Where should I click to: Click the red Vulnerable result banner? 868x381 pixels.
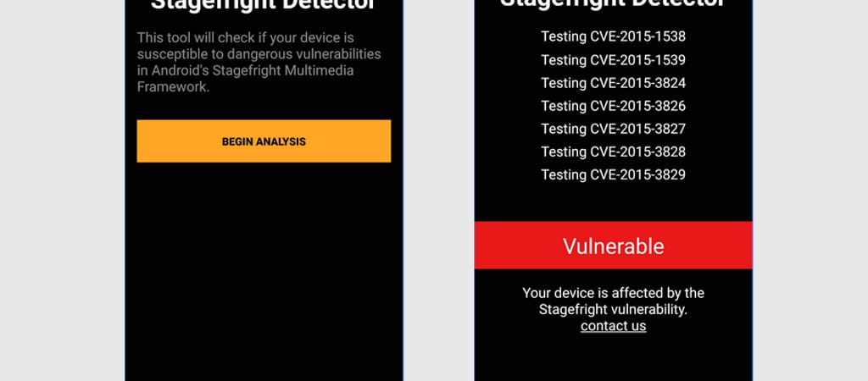tap(613, 246)
